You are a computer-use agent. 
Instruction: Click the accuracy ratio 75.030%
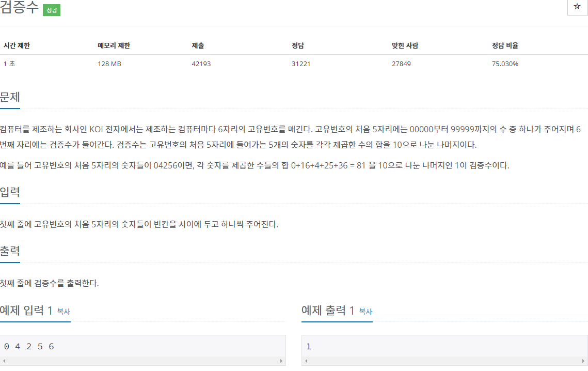(x=505, y=64)
